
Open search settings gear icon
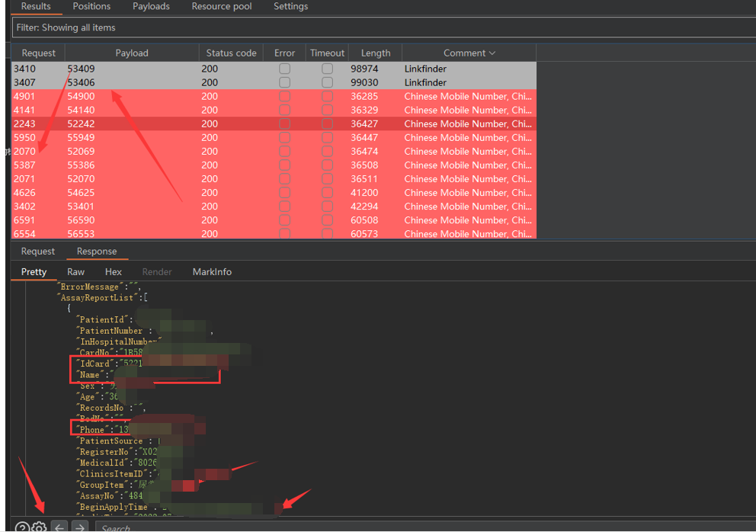pos(39,527)
